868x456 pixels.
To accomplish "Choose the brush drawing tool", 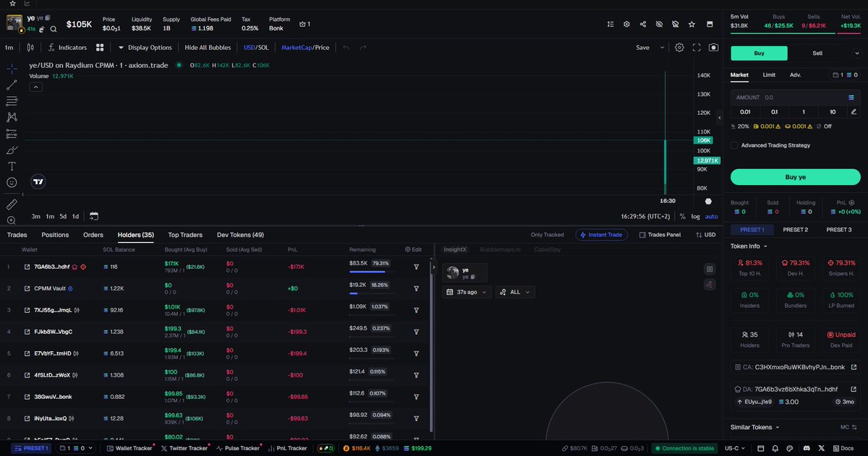I will [x=12, y=150].
